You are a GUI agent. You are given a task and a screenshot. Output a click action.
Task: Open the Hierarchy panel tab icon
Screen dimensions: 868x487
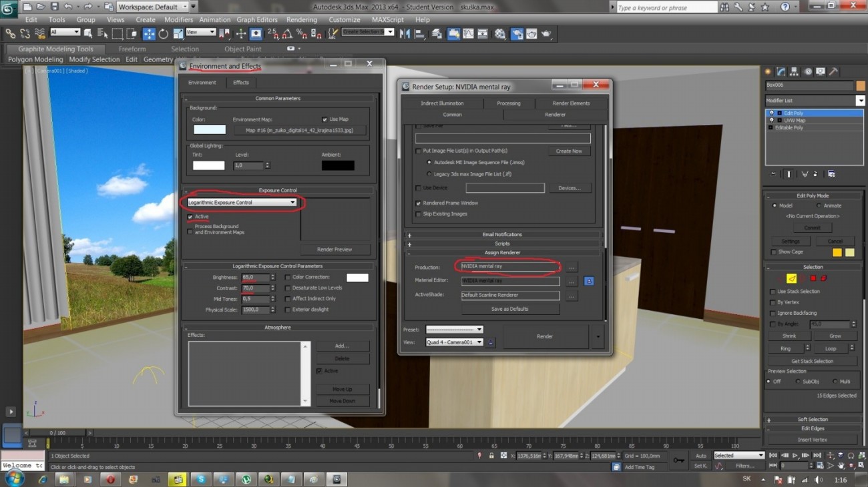[x=795, y=71]
